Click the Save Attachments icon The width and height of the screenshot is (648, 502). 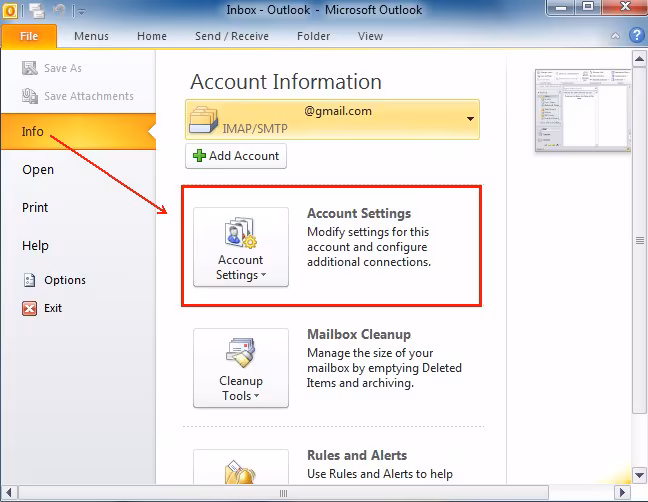click(x=30, y=96)
